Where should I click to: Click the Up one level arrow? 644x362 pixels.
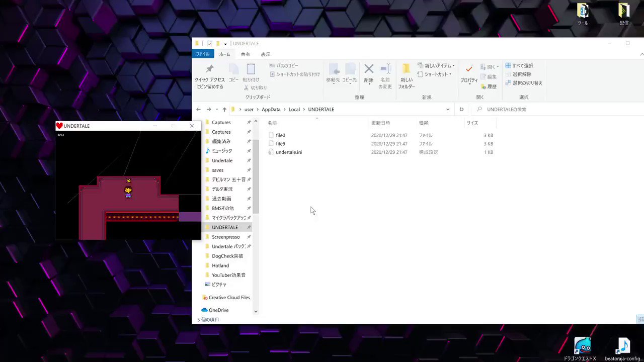(224, 109)
